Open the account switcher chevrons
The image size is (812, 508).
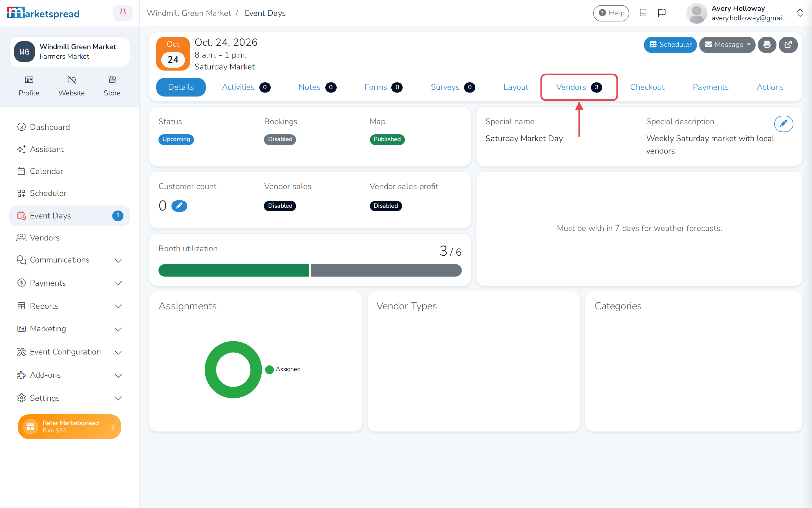[800, 13]
